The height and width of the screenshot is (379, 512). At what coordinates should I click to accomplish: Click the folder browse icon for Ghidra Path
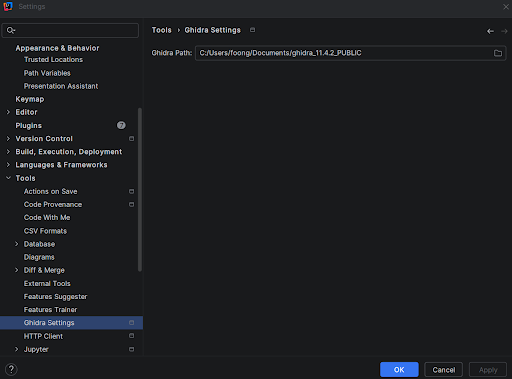point(498,53)
